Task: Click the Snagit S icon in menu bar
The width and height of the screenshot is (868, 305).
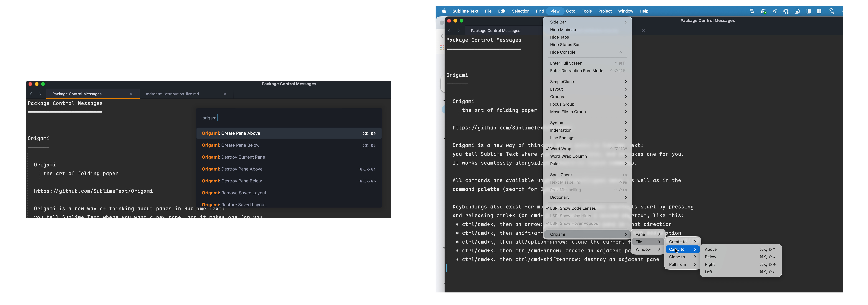Action: click(752, 11)
